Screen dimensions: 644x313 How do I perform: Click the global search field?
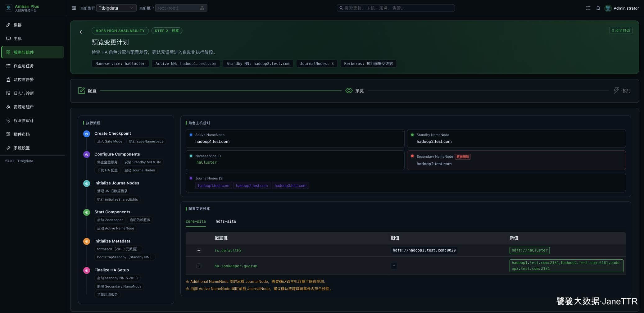click(396, 8)
